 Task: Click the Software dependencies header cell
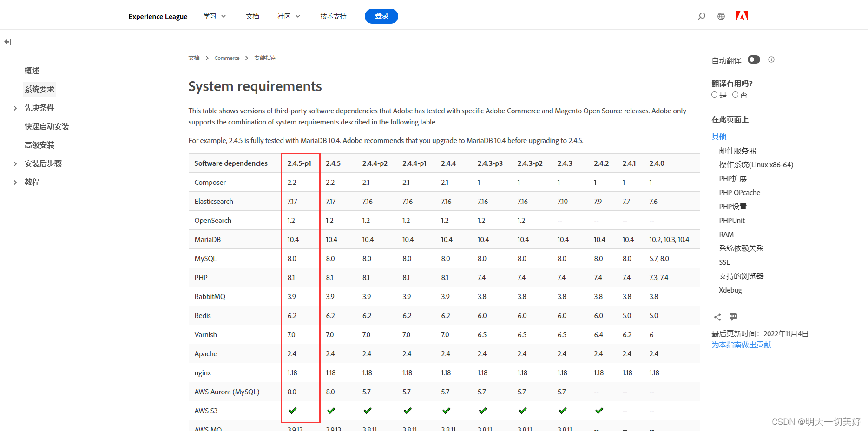coord(231,163)
